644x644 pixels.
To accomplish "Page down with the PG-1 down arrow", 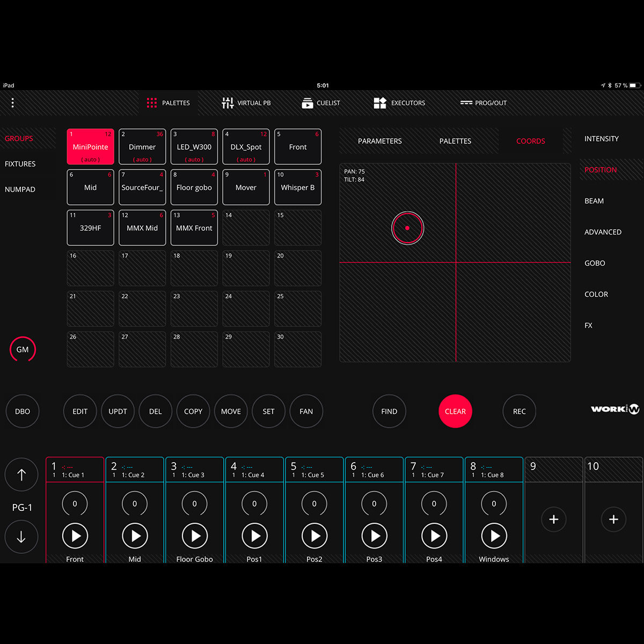I will click(21, 537).
